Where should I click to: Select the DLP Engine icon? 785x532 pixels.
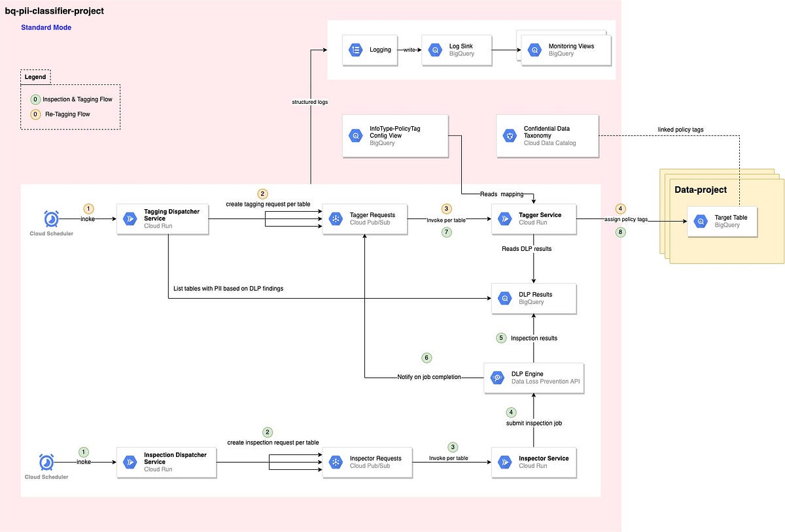[497, 377]
